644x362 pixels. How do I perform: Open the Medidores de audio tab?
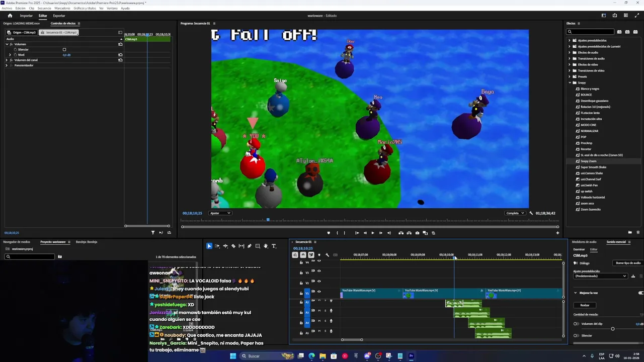point(584,242)
